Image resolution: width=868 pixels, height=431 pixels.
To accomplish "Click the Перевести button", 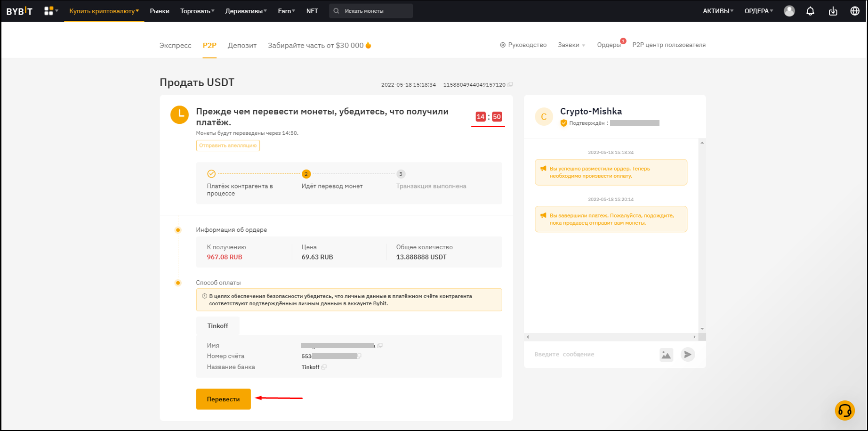I will coord(223,399).
